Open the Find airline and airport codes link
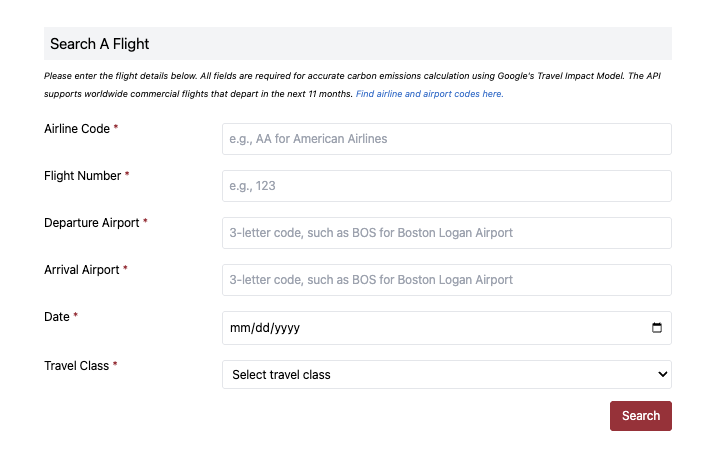The width and height of the screenshot is (715, 475). tap(429, 94)
